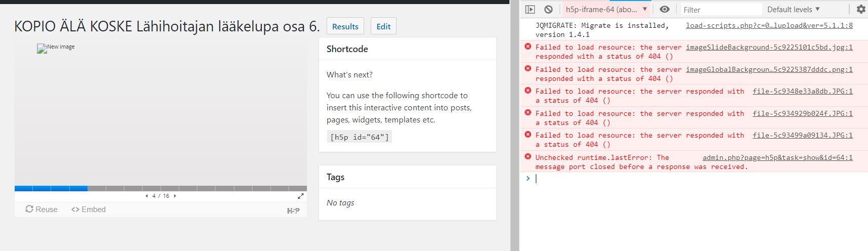
Task: Toggle fullscreen on the H5P presentation
Action: tap(300, 196)
